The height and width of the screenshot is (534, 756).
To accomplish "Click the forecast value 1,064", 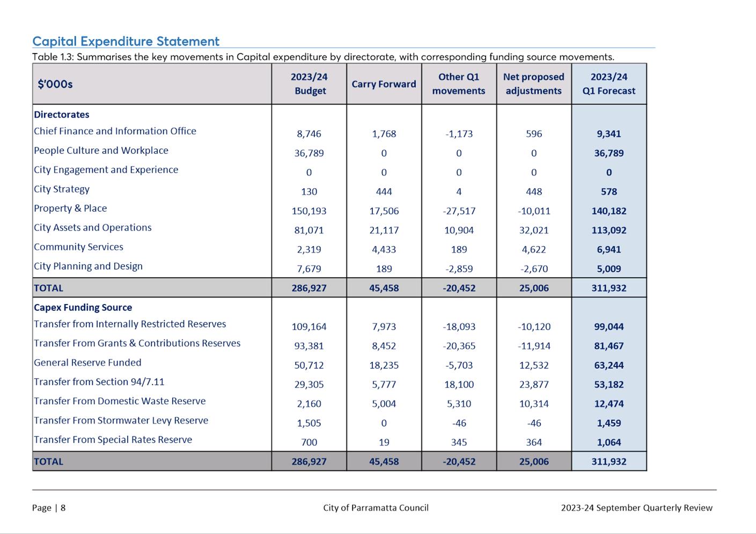I will tap(609, 443).
